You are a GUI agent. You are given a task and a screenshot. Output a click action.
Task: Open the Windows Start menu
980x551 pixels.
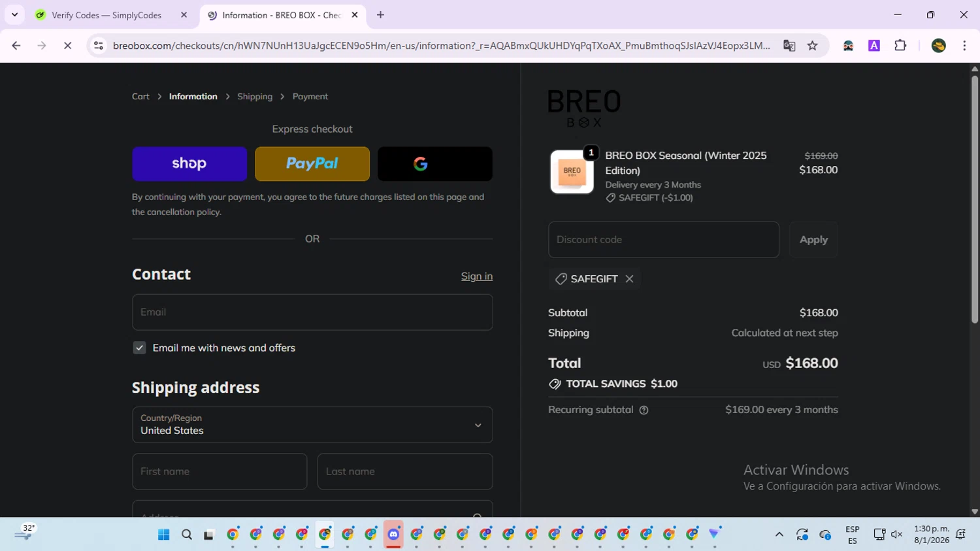pos(163,535)
